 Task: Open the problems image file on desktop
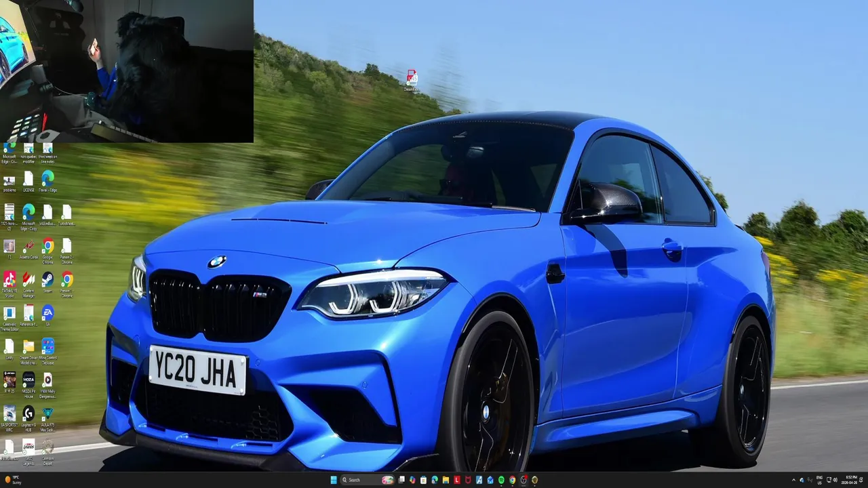coord(9,182)
